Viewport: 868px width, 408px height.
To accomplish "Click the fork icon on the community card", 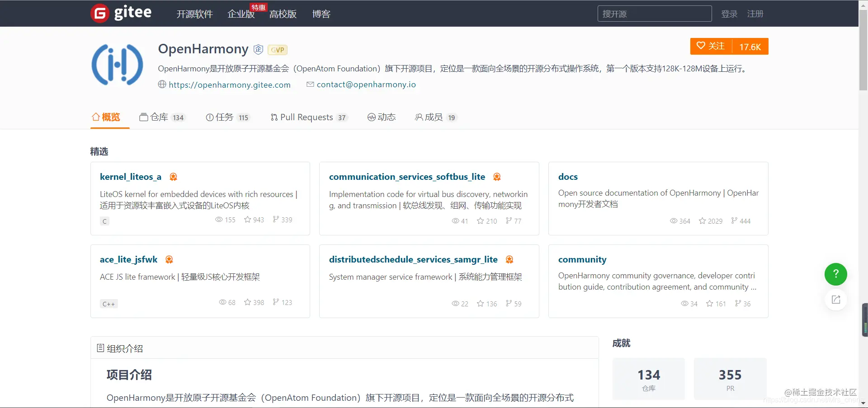I will coord(738,303).
